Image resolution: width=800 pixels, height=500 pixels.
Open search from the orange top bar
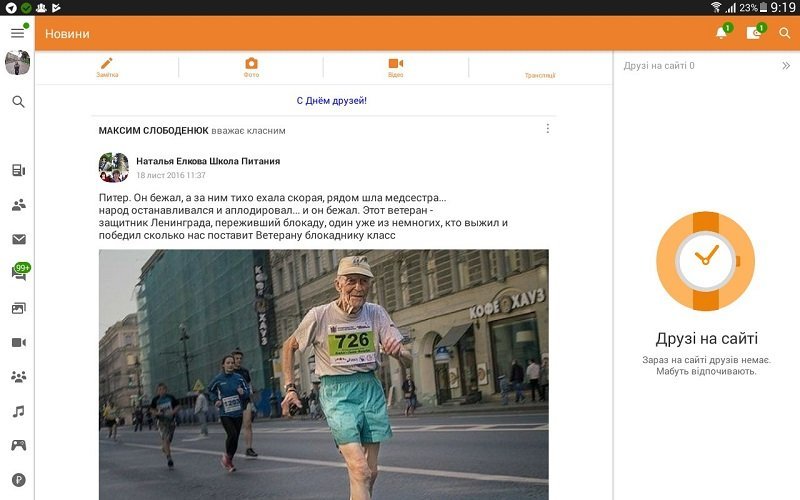785,33
